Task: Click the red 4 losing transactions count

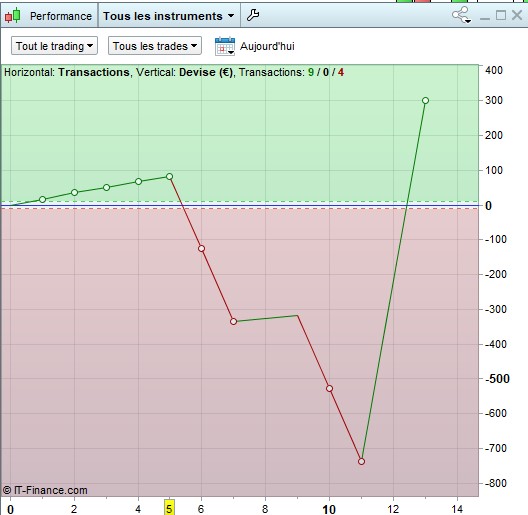Action: pos(341,72)
